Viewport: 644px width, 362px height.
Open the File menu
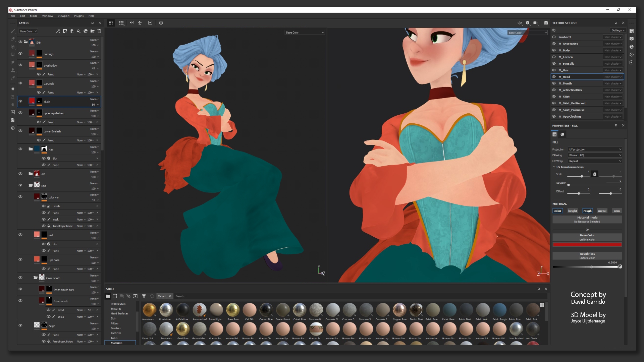[x=13, y=16]
